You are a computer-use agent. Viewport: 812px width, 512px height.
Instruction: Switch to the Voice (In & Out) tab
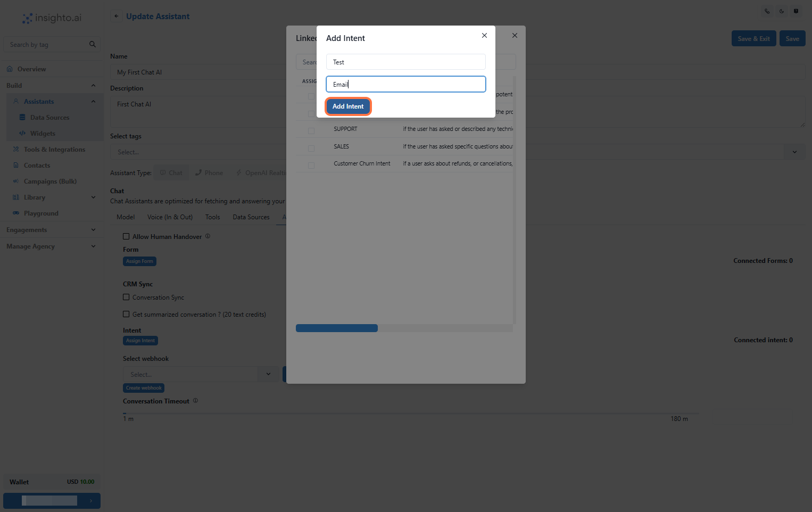170,217
